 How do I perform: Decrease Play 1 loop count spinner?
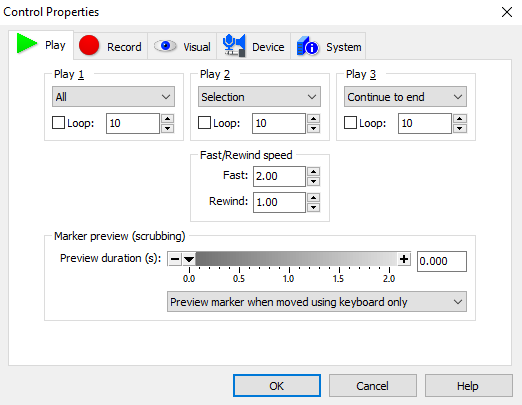click(167, 128)
